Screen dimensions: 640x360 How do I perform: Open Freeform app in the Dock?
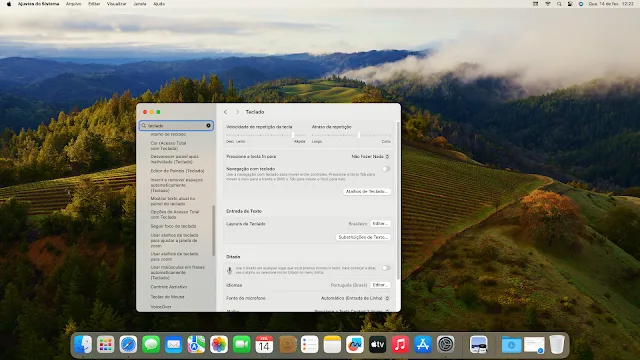point(355,344)
